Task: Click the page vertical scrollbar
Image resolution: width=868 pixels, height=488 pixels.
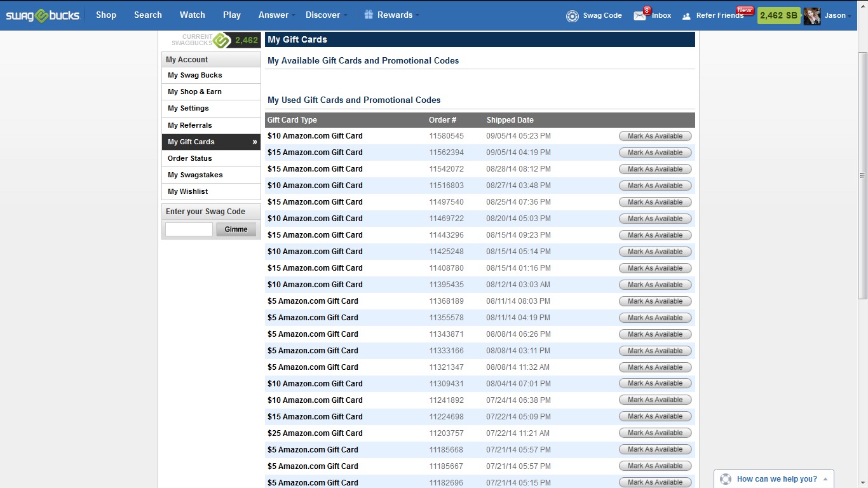Action: click(x=862, y=175)
